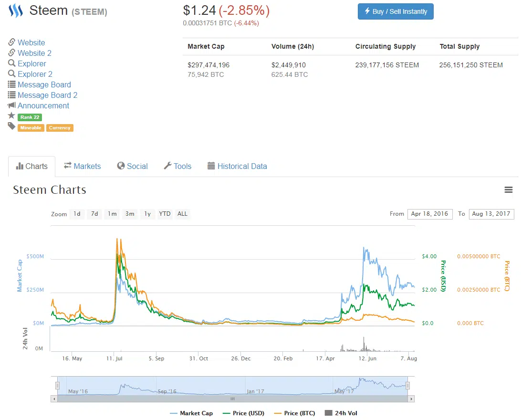Click the 239,177,156 STEEM circulating supply
This screenshot has height=420, width=521.
pos(387,65)
